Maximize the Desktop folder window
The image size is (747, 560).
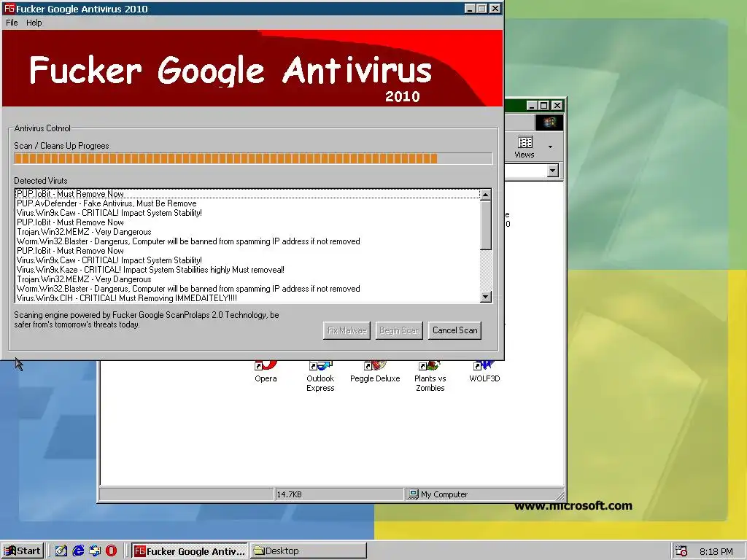click(x=544, y=105)
